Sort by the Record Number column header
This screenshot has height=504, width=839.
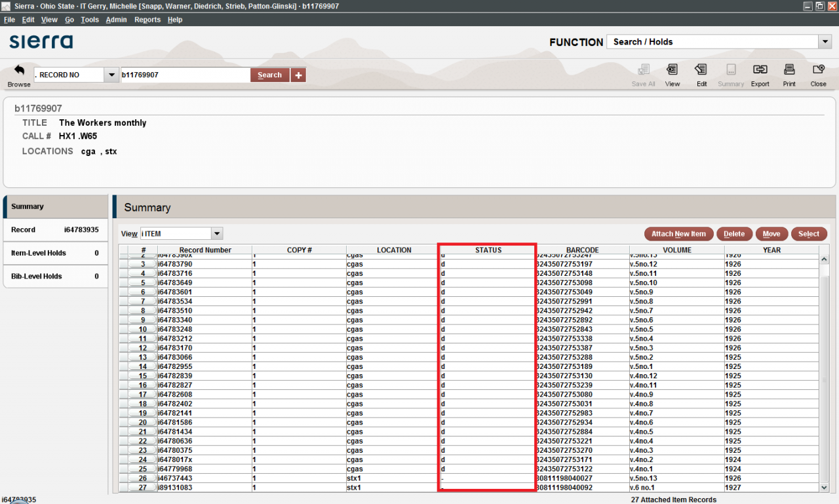tap(205, 250)
